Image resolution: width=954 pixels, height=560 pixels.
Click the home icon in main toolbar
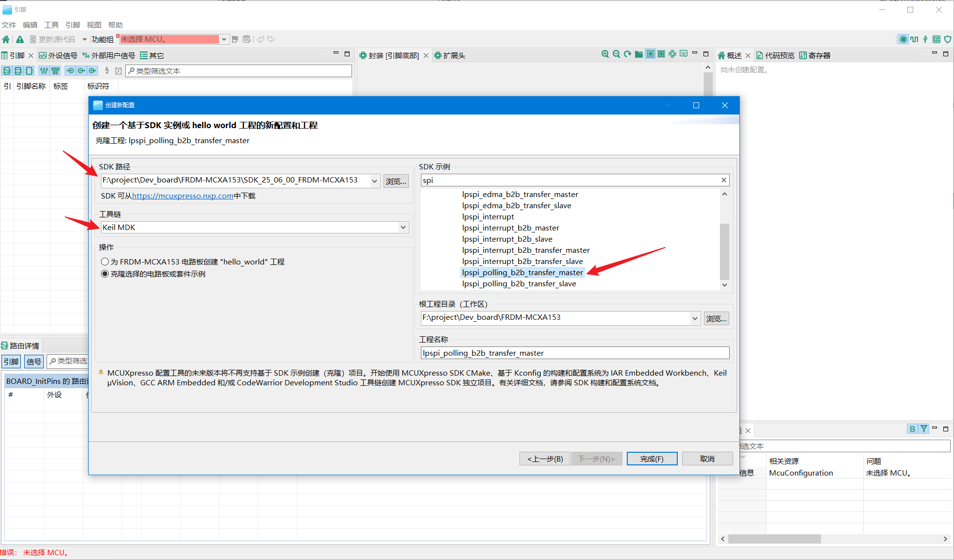click(x=6, y=39)
